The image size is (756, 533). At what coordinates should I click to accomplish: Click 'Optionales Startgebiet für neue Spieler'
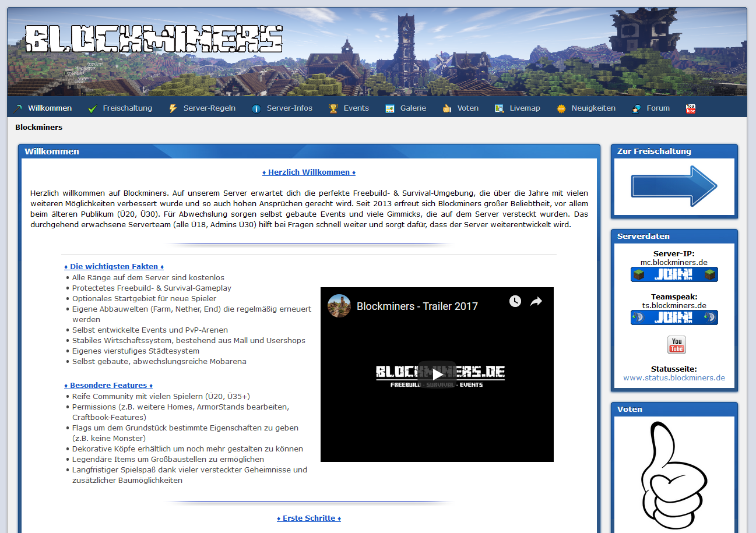(144, 298)
